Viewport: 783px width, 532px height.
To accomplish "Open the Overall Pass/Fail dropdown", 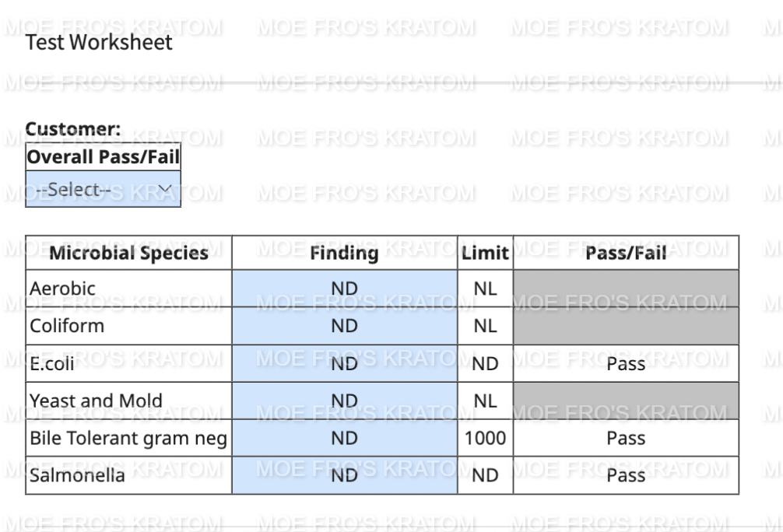I will [x=103, y=189].
